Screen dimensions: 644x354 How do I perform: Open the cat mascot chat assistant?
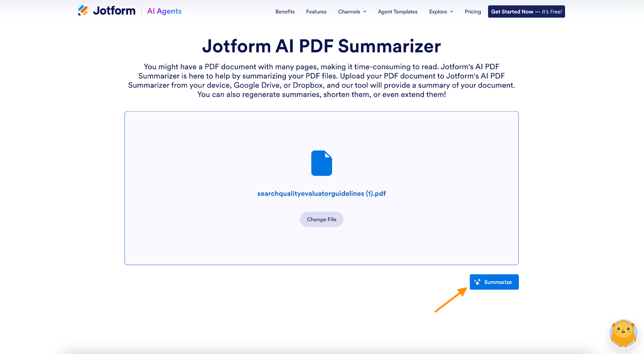(623, 333)
